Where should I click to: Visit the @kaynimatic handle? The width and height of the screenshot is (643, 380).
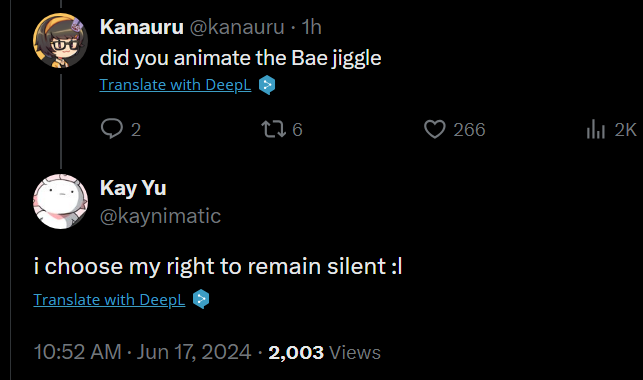[160, 216]
